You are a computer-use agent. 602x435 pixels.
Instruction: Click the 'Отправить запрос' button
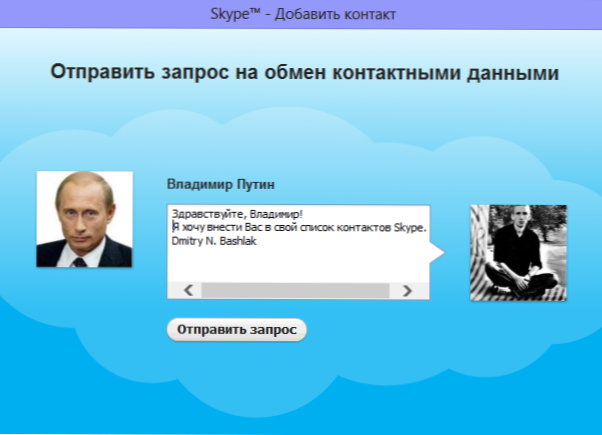236,330
